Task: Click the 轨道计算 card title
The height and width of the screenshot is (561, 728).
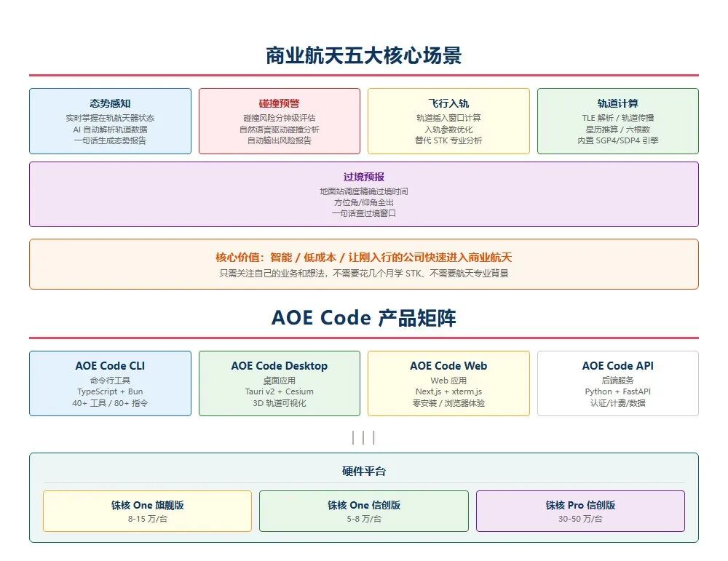Action: pos(617,103)
